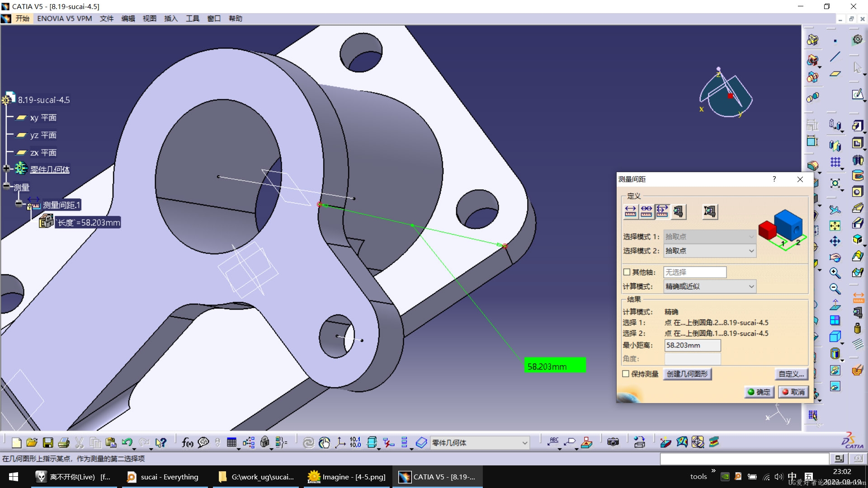This screenshot has height=488, width=868.
Task: Click the Zoom In icon
Action: coord(835,273)
